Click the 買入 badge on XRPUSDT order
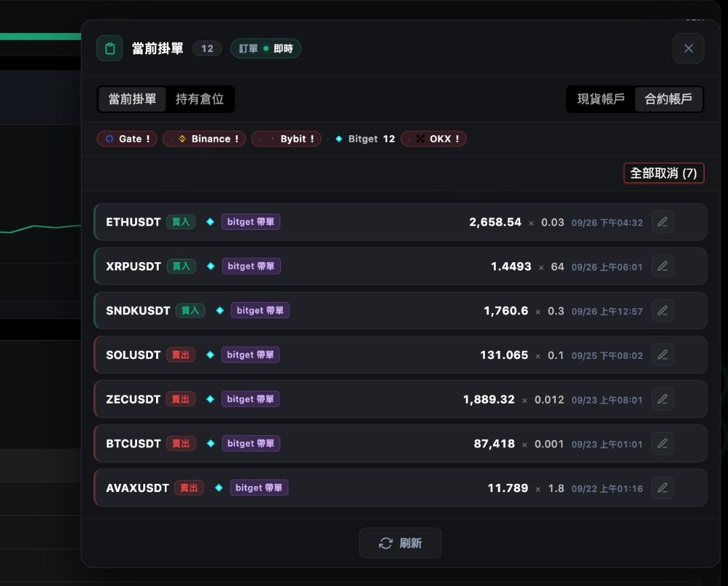 point(181,266)
